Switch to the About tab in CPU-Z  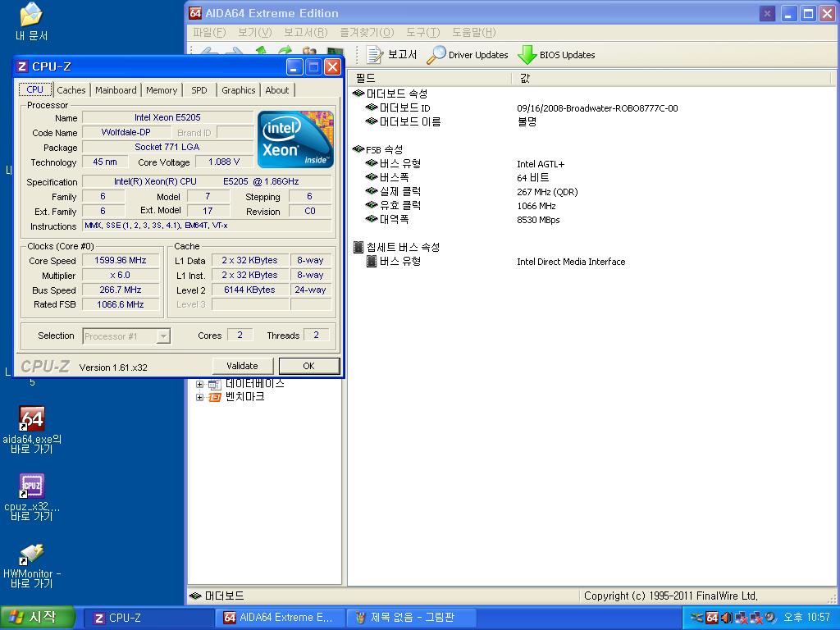click(277, 90)
